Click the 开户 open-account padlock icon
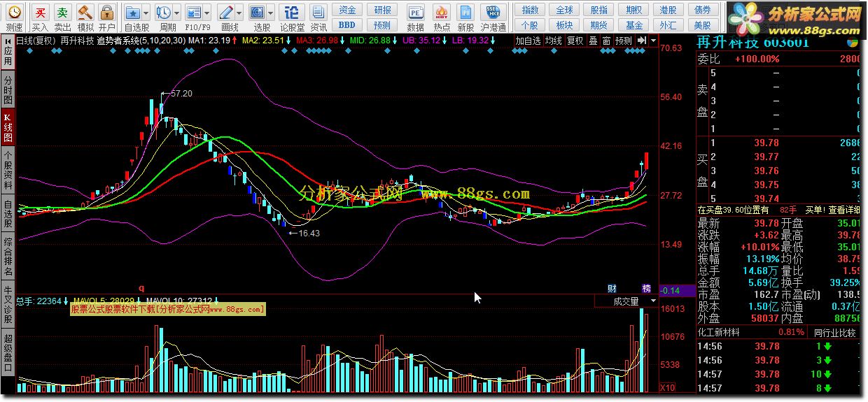Image resolution: width=868 pixels, height=402 pixels. (x=106, y=13)
